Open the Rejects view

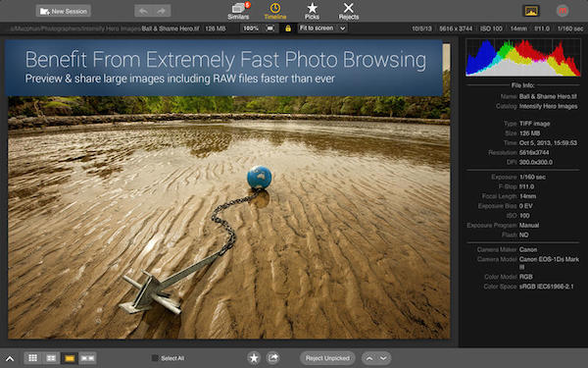tap(348, 11)
